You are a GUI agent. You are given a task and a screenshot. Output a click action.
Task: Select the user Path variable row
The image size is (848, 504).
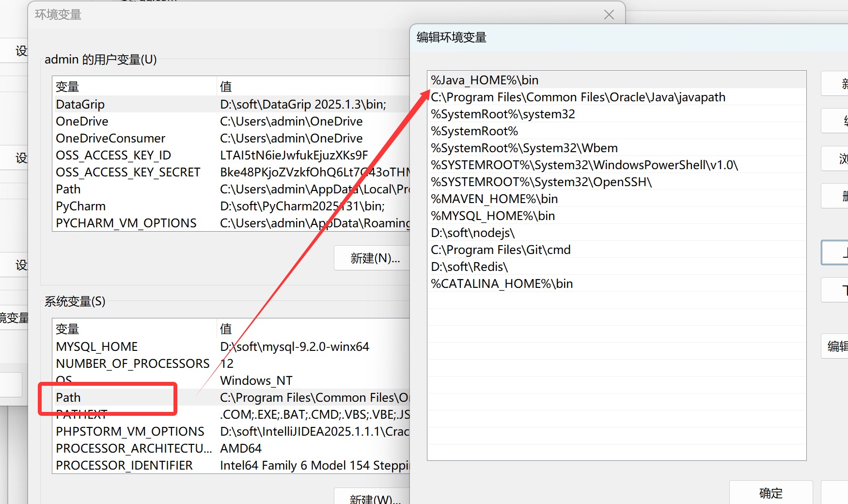pos(68,189)
